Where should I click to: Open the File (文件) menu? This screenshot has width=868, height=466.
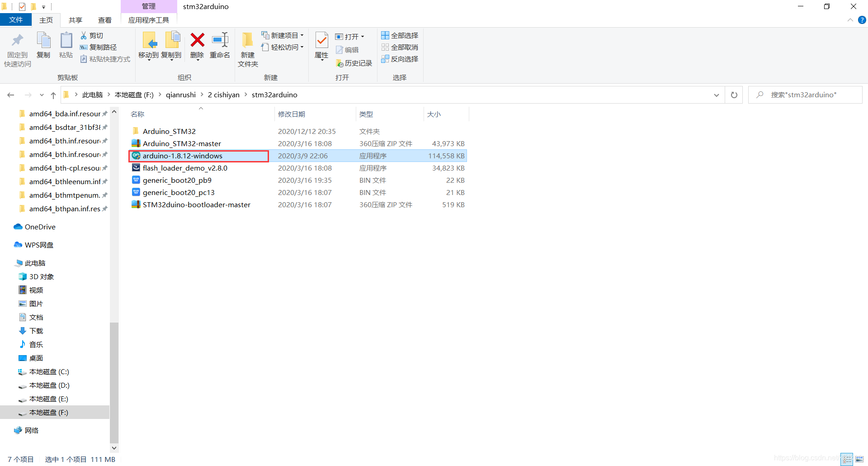(16, 20)
